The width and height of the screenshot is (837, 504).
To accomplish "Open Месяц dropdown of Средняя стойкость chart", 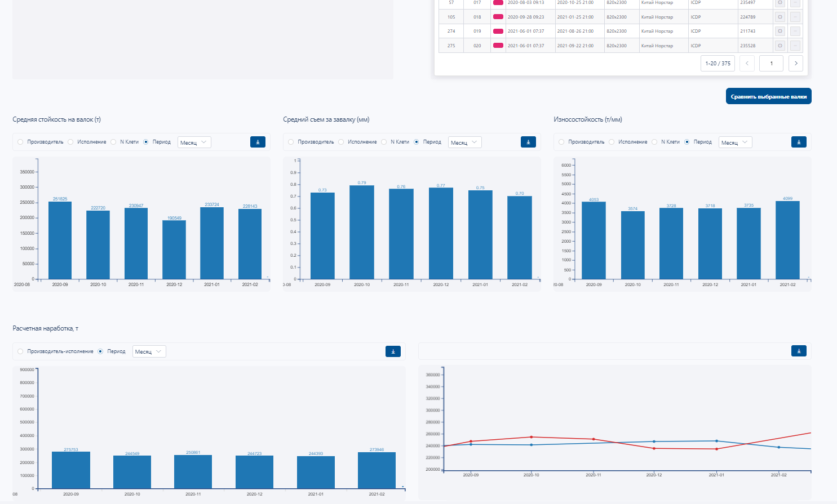I will tap(194, 142).
